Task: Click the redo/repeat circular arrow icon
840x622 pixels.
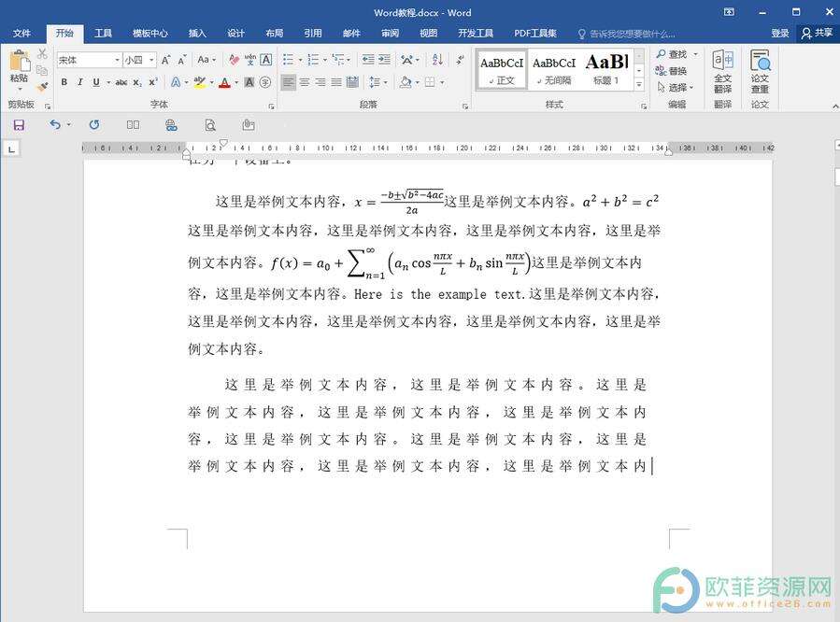Action: pos(94,125)
